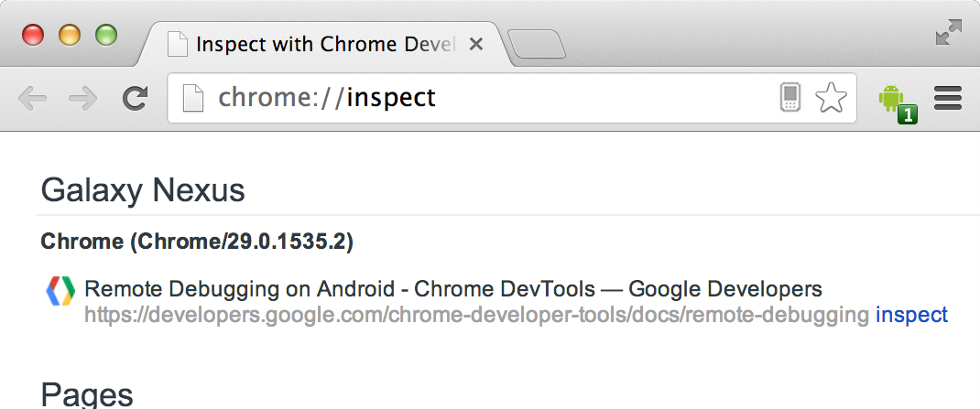Image resolution: width=980 pixels, height=409 pixels.
Task: Close the Inspect with Chrome tab
Action: pyautogui.click(x=476, y=44)
